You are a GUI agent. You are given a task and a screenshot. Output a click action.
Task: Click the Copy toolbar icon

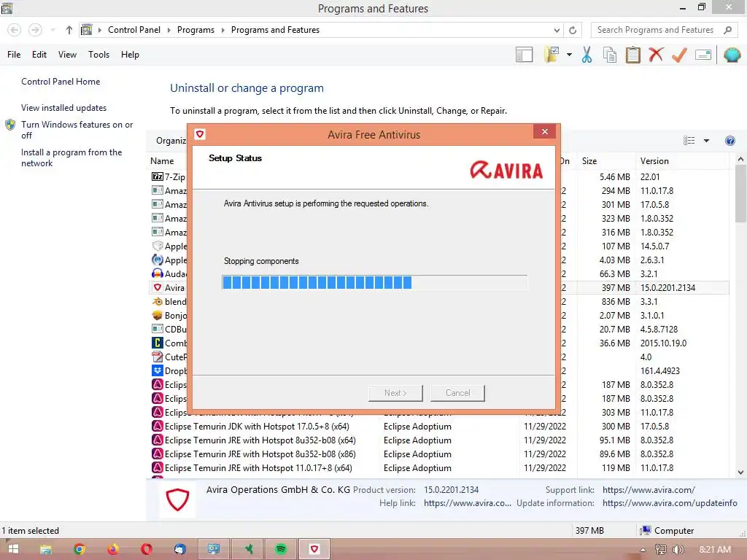(x=610, y=55)
